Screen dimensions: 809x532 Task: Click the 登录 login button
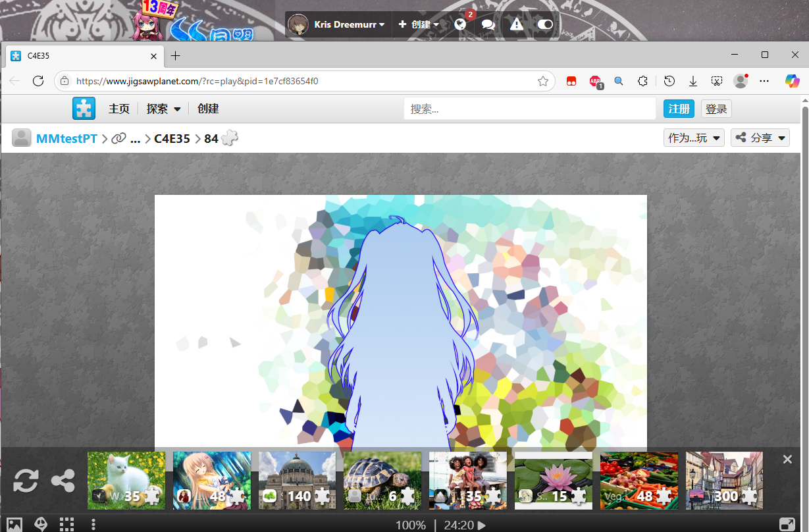pyautogui.click(x=716, y=109)
